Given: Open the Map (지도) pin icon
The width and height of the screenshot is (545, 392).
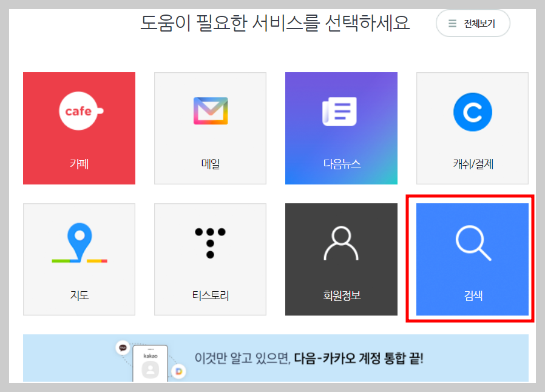Looking at the screenshot, I should click(x=80, y=243).
